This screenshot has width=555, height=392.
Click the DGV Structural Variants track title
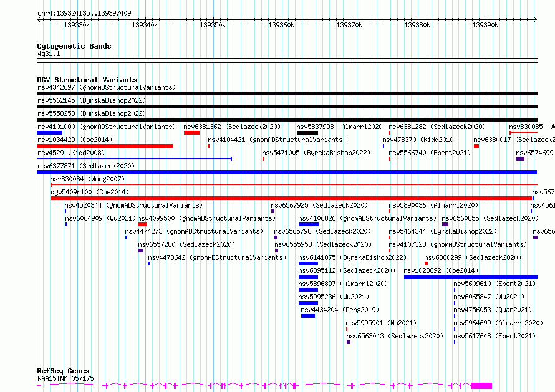point(87,80)
